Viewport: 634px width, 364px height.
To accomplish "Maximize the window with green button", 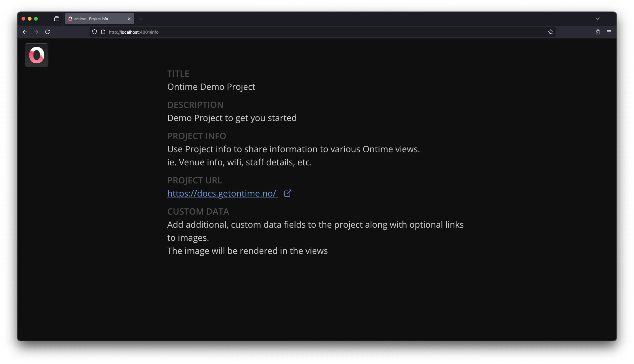I will (36, 19).
